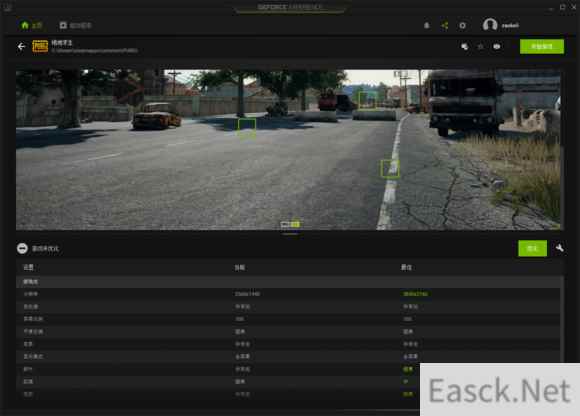This screenshot has width=580, height=416.
Task: Go back with the left arrow icon
Action: (x=21, y=47)
